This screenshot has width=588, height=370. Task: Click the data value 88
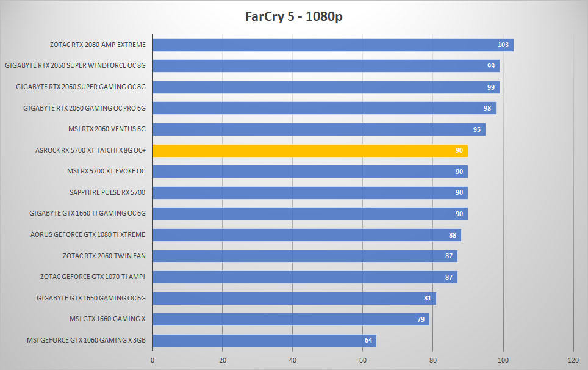tap(452, 235)
